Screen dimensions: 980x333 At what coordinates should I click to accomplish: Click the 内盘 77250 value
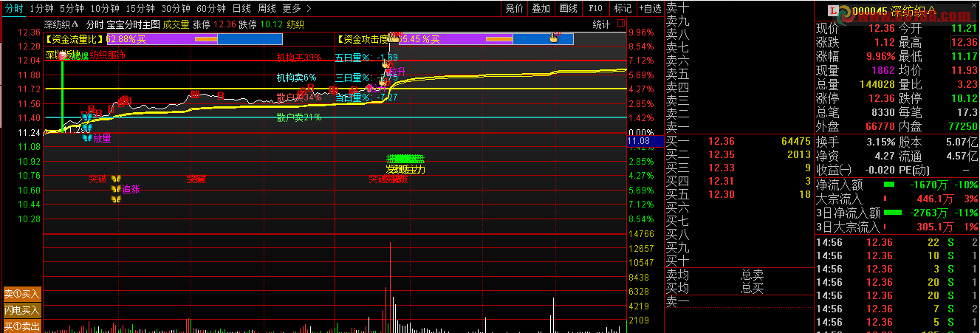(x=963, y=126)
